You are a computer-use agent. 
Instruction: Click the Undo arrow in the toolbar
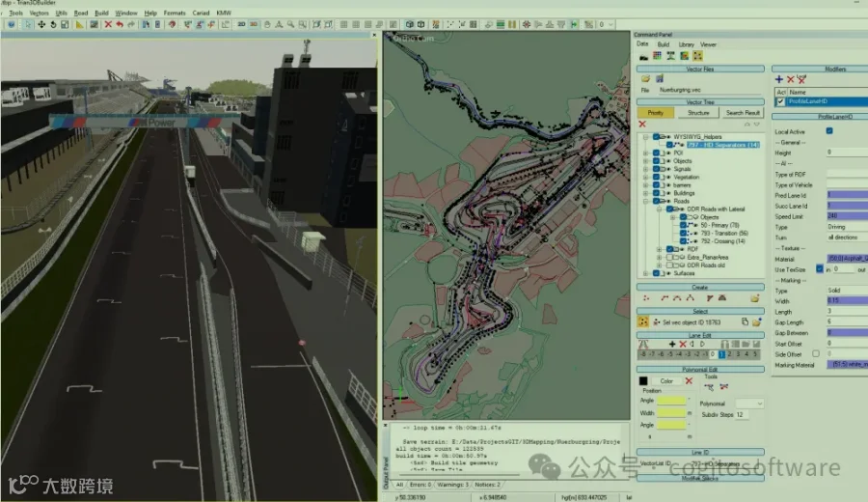tap(119, 24)
